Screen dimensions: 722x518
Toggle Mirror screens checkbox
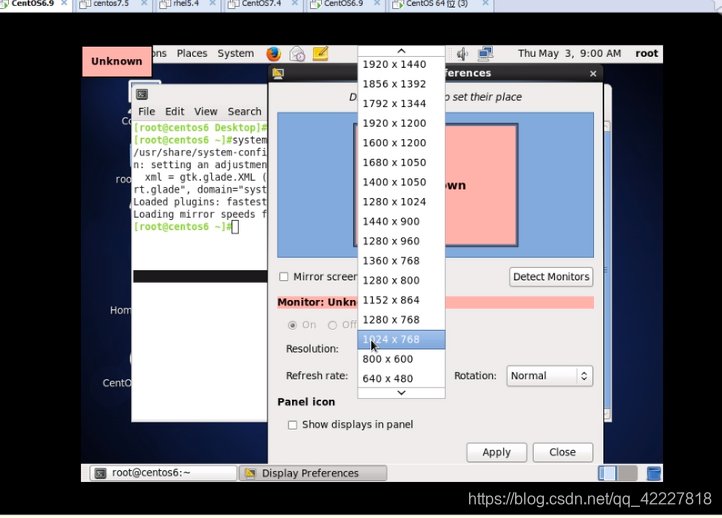click(284, 277)
